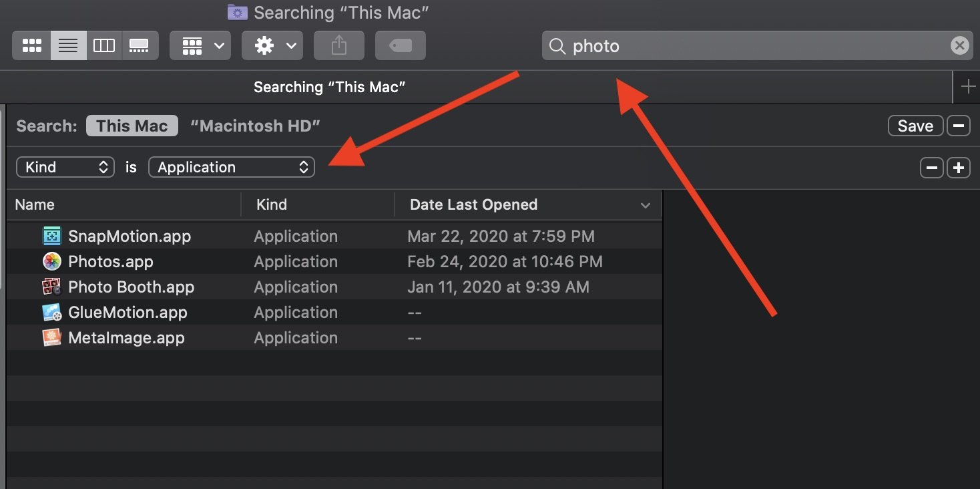Add a new Finder tab
This screenshot has width=980, height=489.
[x=967, y=87]
